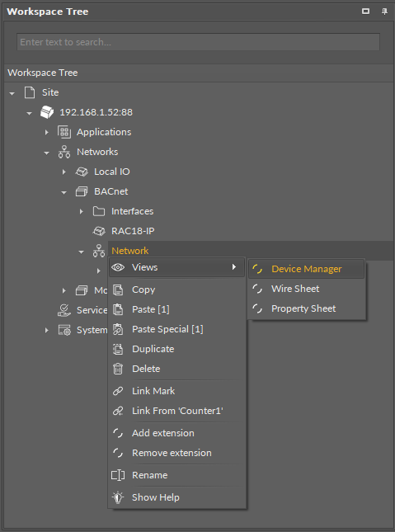Click the pin icon in panel header
The width and height of the screenshot is (395, 532).
click(x=384, y=12)
